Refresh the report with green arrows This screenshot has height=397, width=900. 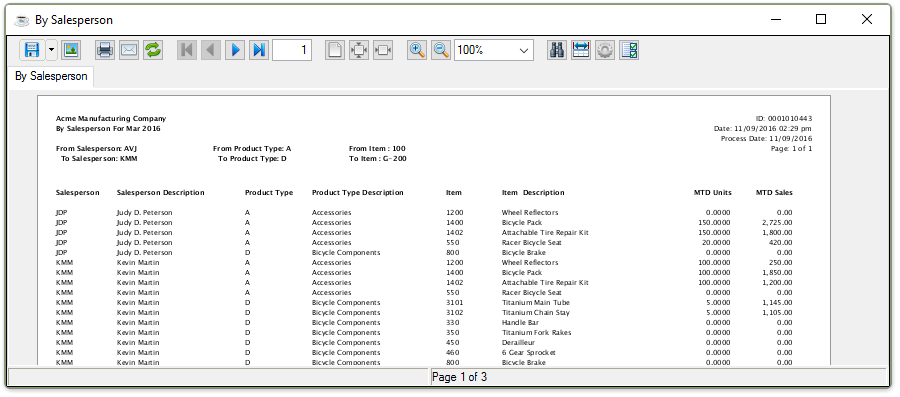[x=153, y=50]
